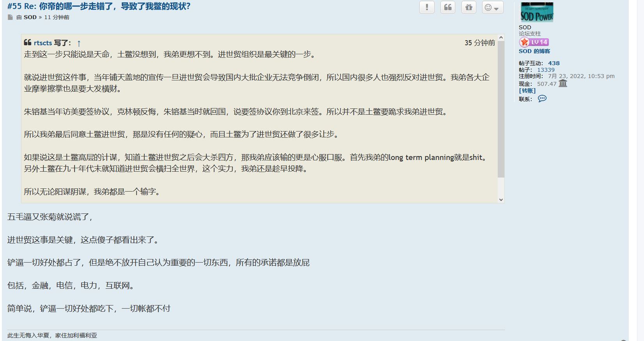Image resolution: width=644 pixels, height=341 pixels.
Task: Click the report post exclamation icon
Action: [x=427, y=7]
